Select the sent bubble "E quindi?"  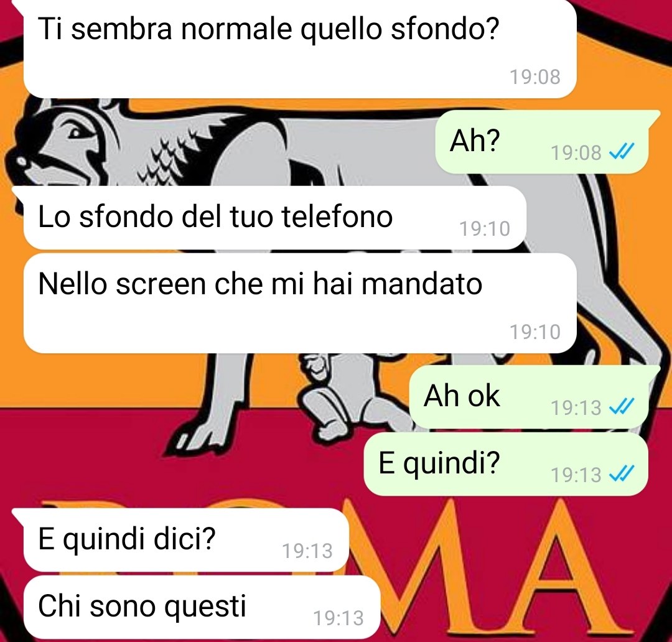(506, 464)
